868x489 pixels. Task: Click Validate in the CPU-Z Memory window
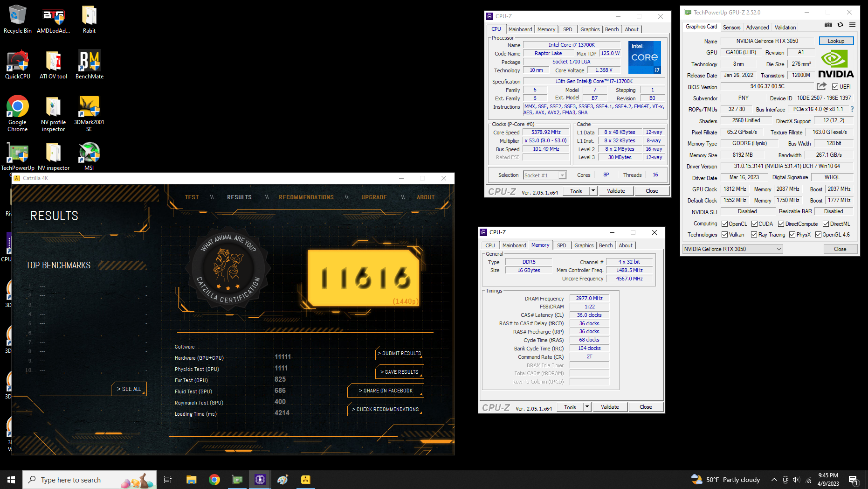[x=610, y=407]
